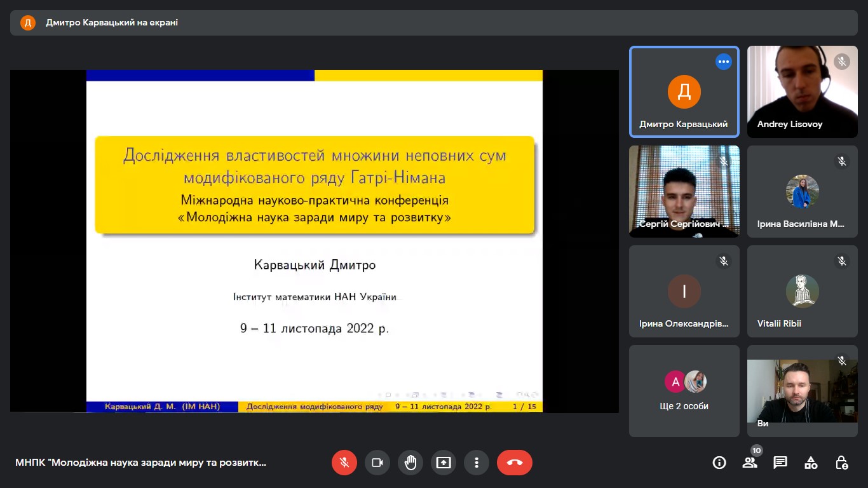Screen dimensions: 868x488
Task: Click muted mic icon on the Ви tile
Action: coord(842,361)
